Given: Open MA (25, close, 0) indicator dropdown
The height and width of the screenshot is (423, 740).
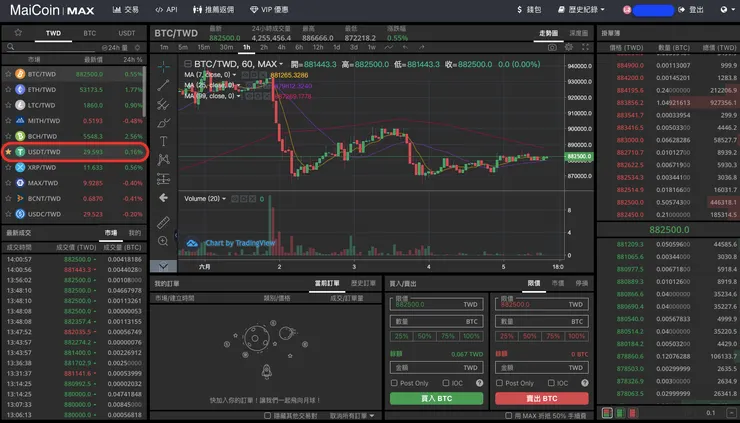Looking at the screenshot, I should tap(238, 85).
